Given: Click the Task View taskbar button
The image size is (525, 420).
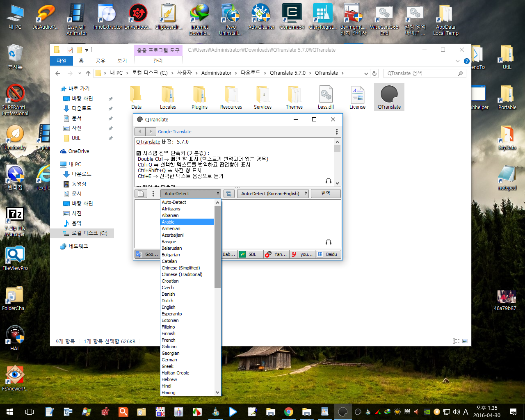Looking at the screenshot, I should [30, 412].
